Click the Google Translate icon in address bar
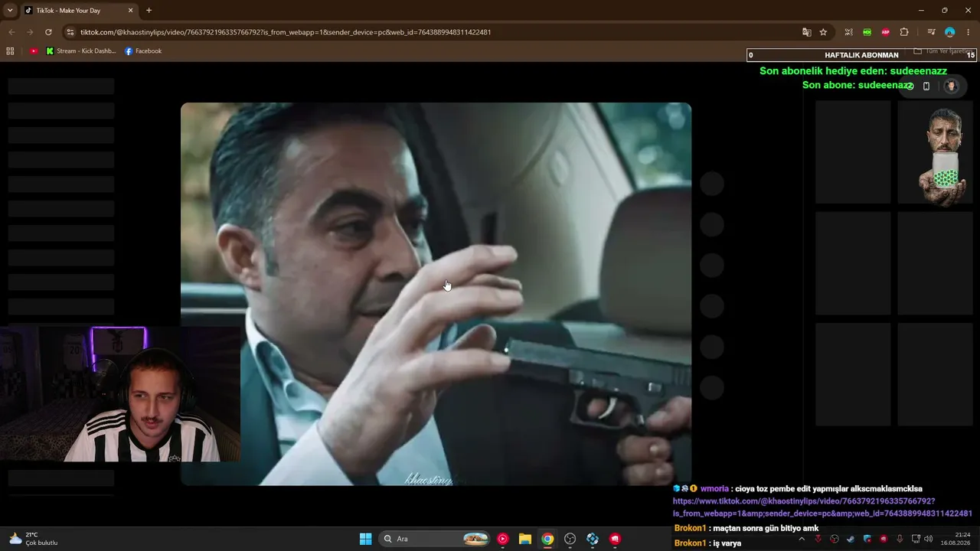Screen dimensions: 980x551 [x=806, y=32]
